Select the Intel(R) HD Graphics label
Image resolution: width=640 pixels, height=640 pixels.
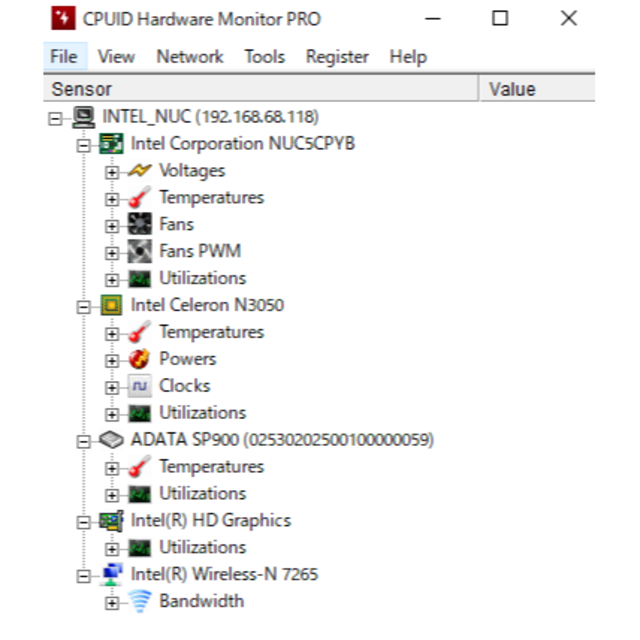click(x=211, y=521)
